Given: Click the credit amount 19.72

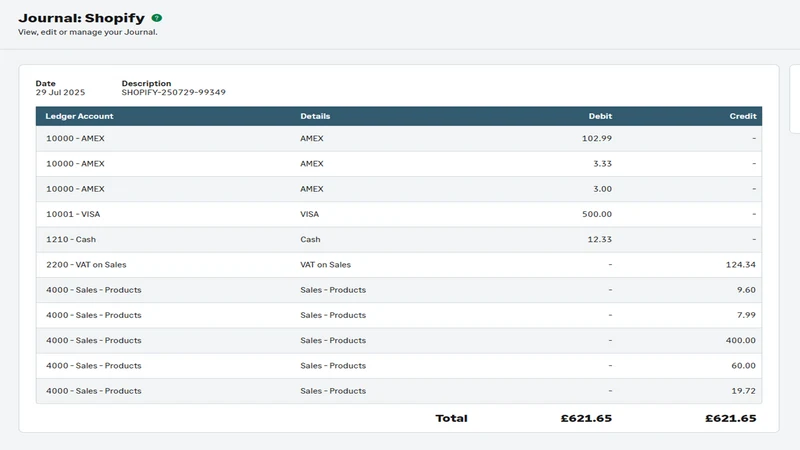Looking at the screenshot, I should coord(743,391).
